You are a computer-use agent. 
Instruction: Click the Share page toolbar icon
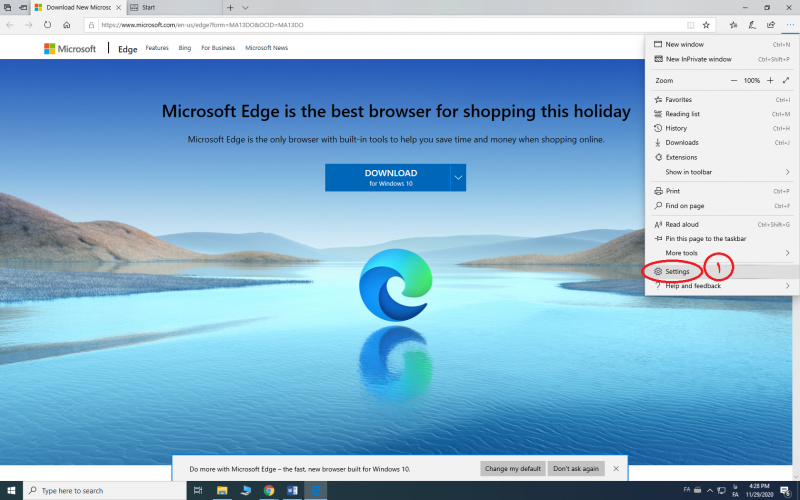[769, 24]
